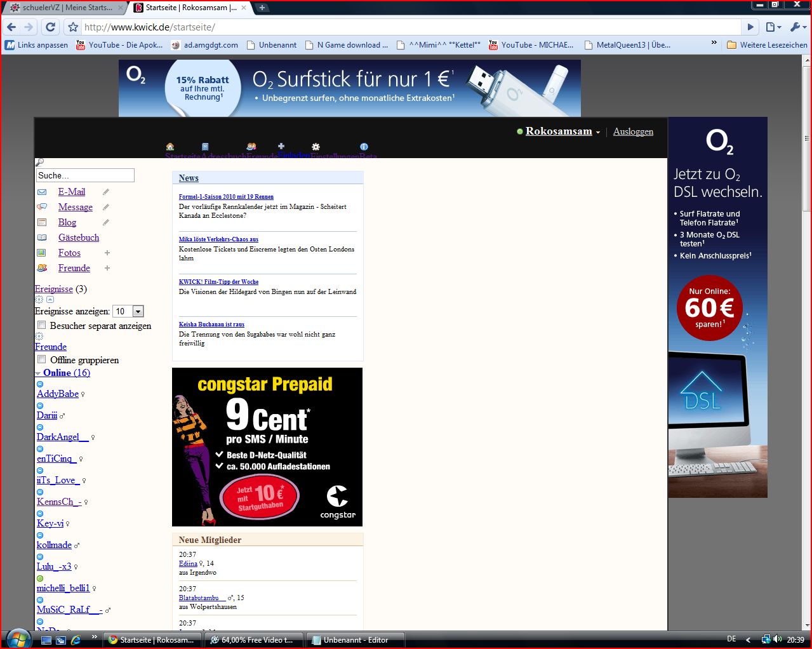Viewport: 812px width, 649px height.
Task: Open the YouTube - Die Apok... bookmark
Action: [119, 44]
